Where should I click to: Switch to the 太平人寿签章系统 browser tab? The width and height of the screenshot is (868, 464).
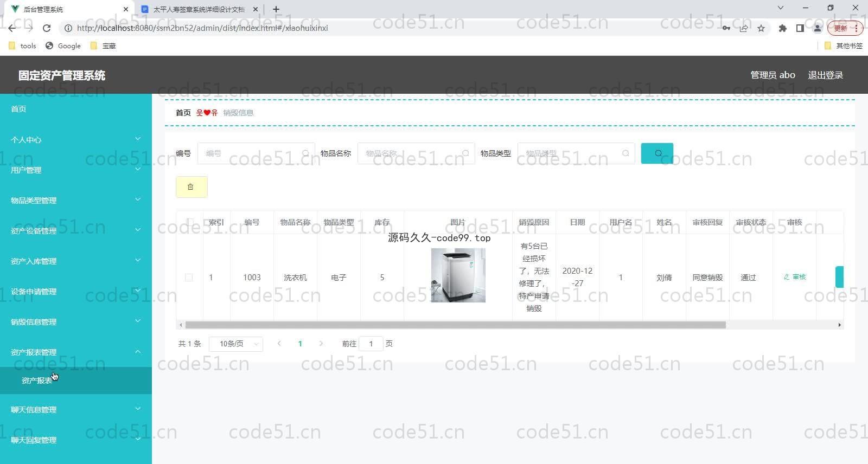click(x=199, y=9)
